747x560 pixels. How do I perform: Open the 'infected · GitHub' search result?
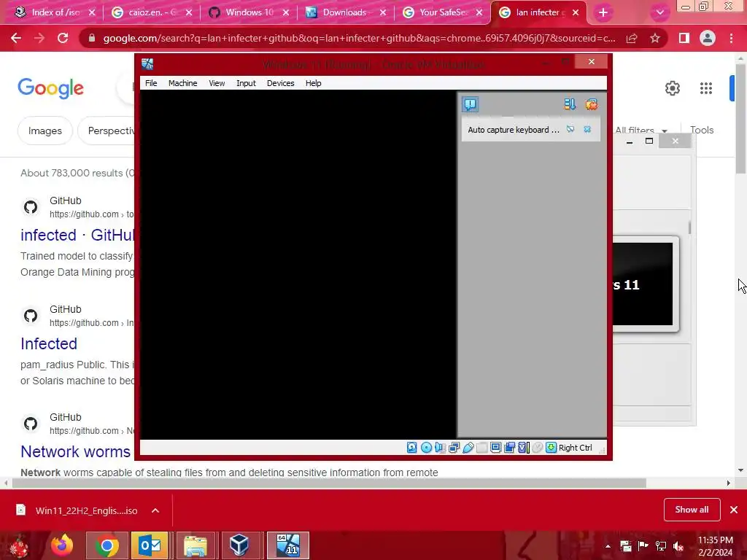coord(77,235)
